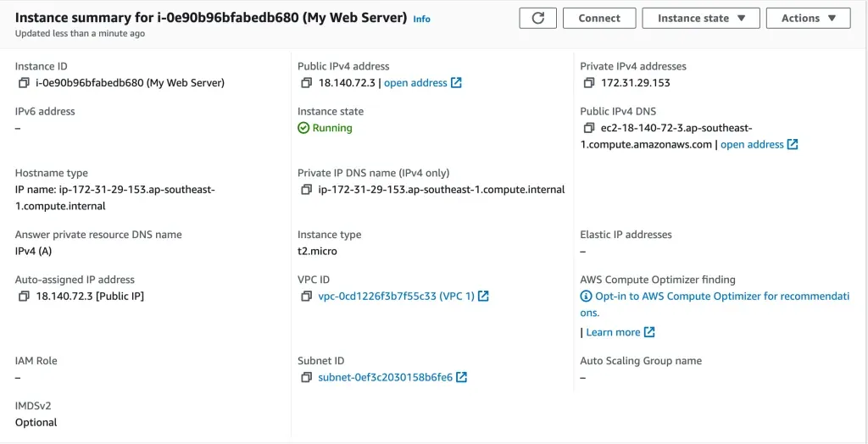Click the Elastic IP addresses label

[x=626, y=235]
